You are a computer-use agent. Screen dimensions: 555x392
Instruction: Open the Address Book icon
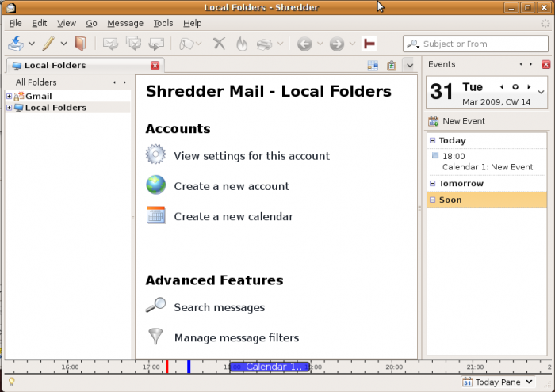point(81,44)
